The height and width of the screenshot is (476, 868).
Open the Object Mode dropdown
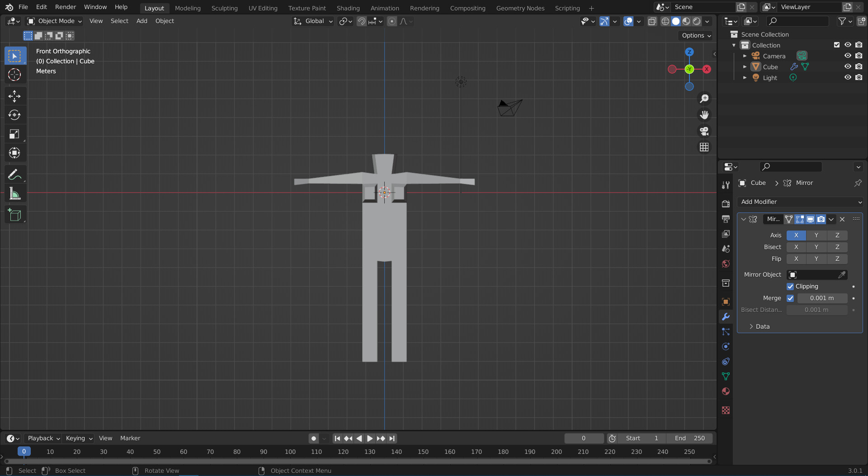pyautogui.click(x=54, y=21)
